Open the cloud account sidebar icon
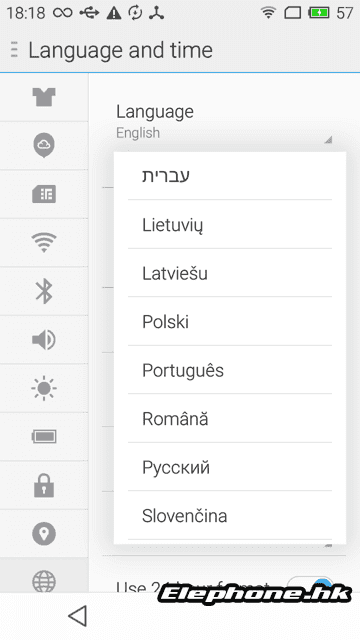Screen dimensions: 360x640 point(44,145)
